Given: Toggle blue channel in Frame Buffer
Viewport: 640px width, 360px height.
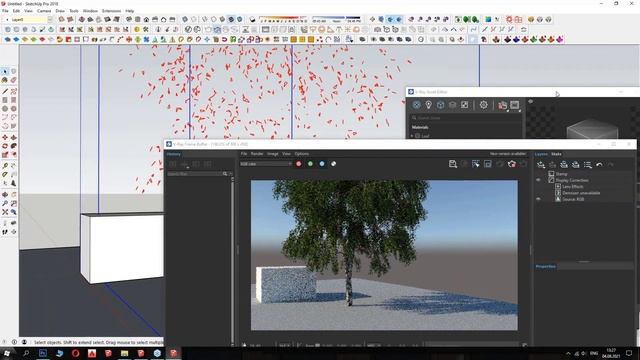Looking at the screenshot, I should (322, 164).
